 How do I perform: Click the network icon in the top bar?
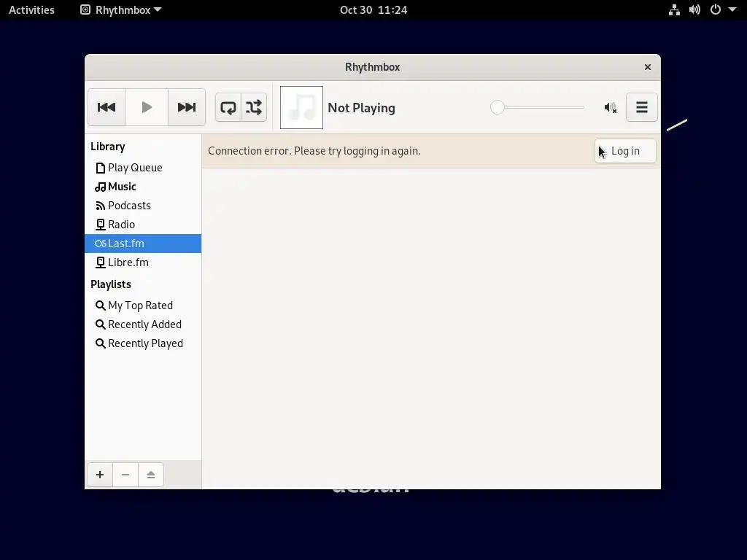pos(674,10)
